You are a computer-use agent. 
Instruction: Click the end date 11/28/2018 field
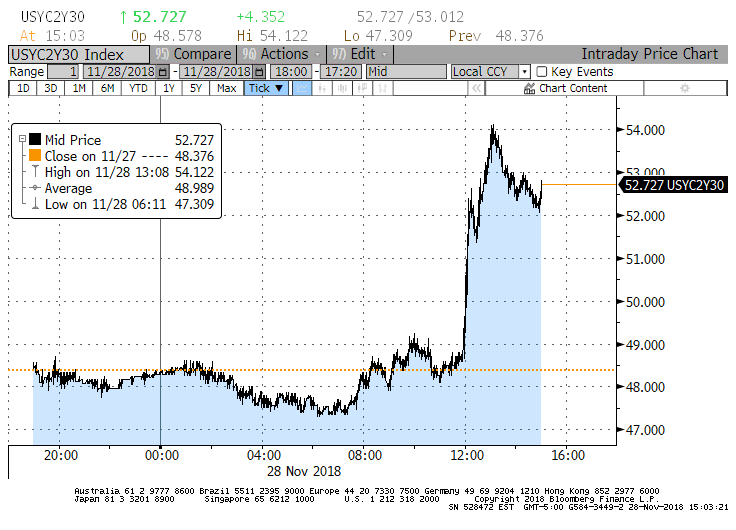tap(217, 72)
